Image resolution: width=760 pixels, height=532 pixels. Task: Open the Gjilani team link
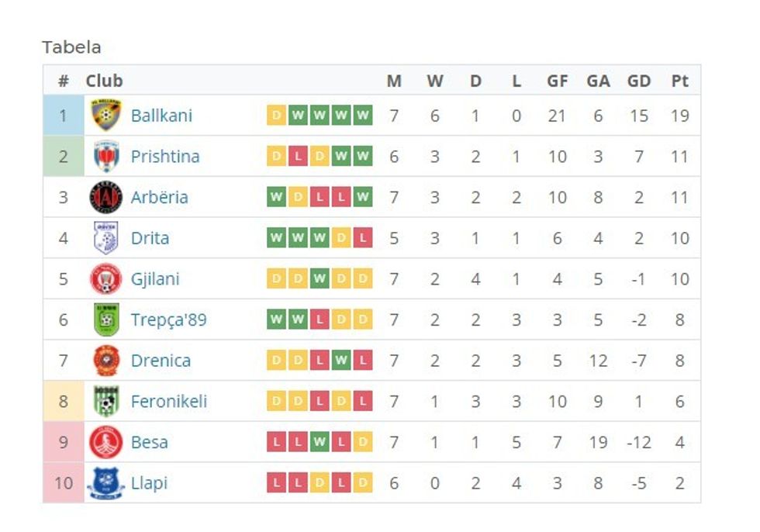click(x=155, y=279)
